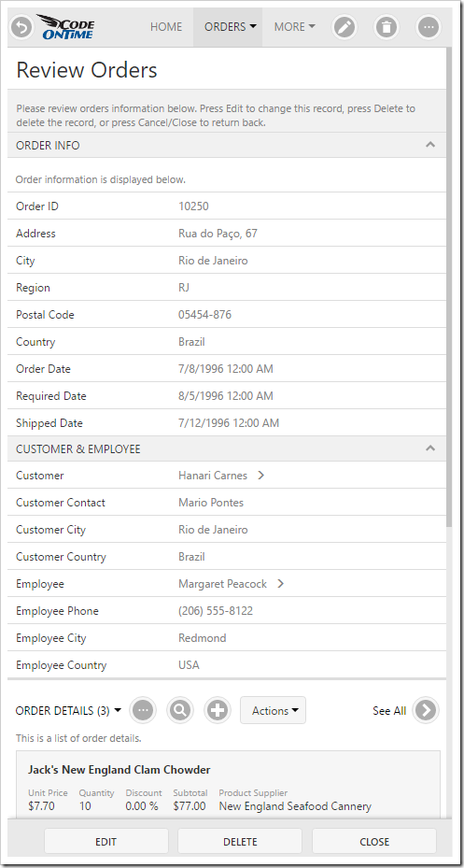
Task: Collapse the Order Info section
Action: (x=430, y=145)
